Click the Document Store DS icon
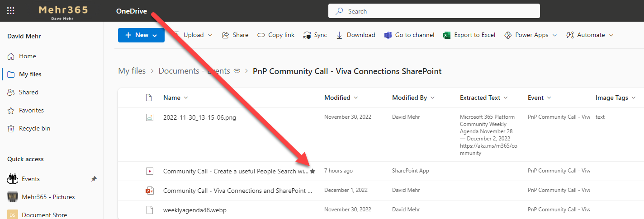Viewport: 644px width, 219px height. (13, 215)
